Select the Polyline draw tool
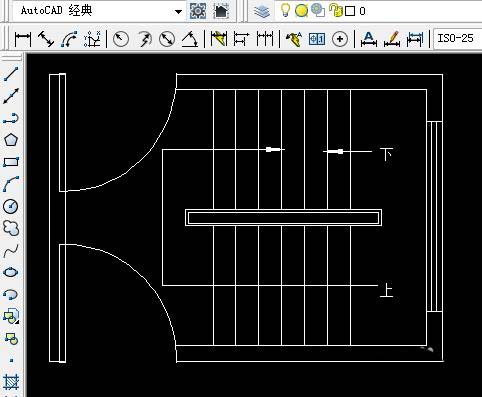This screenshot has height=397, width=482. click(11, 118)
